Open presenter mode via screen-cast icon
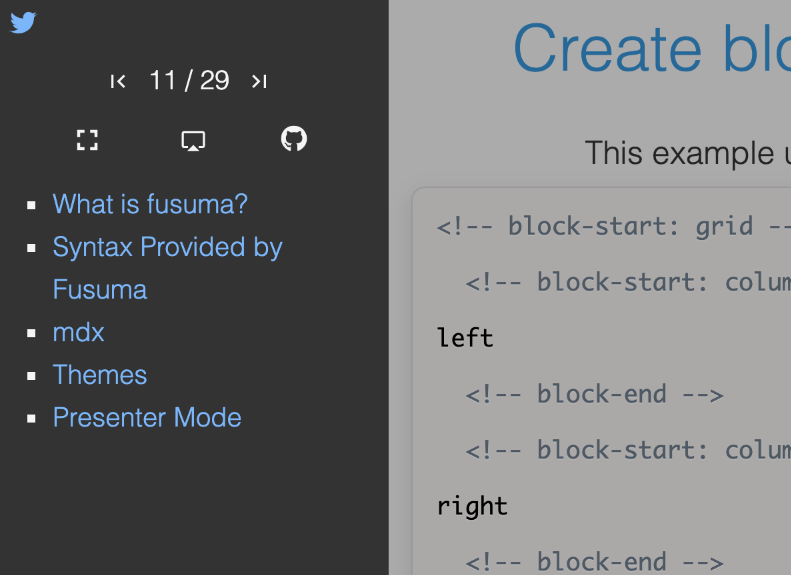Screen dimensions: 791x575 pos(193,140)
